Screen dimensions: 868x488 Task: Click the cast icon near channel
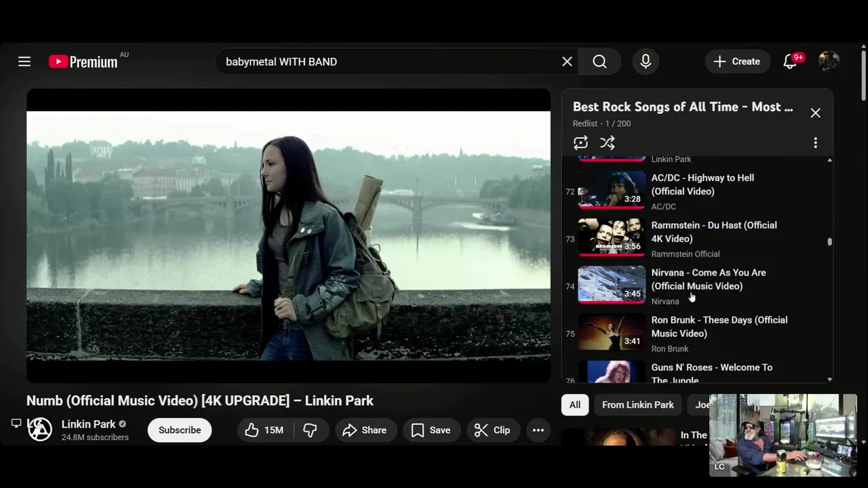coord(16,424)
